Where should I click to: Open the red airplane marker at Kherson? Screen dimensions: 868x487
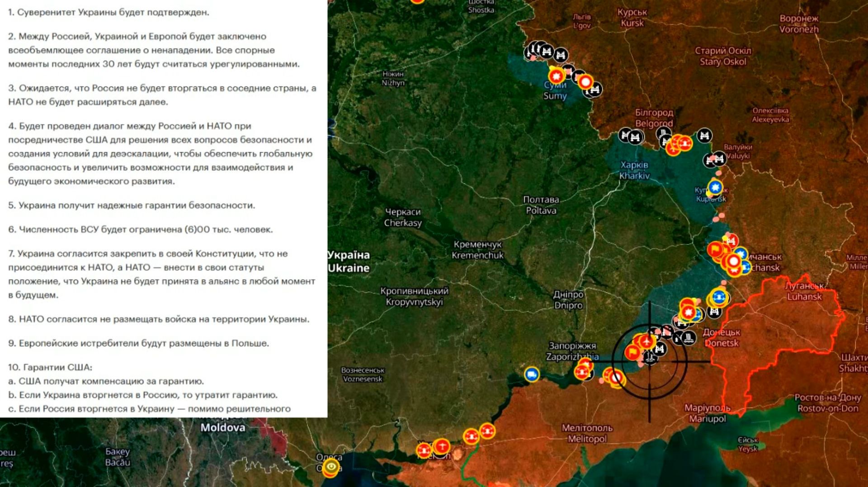point(442,446)
